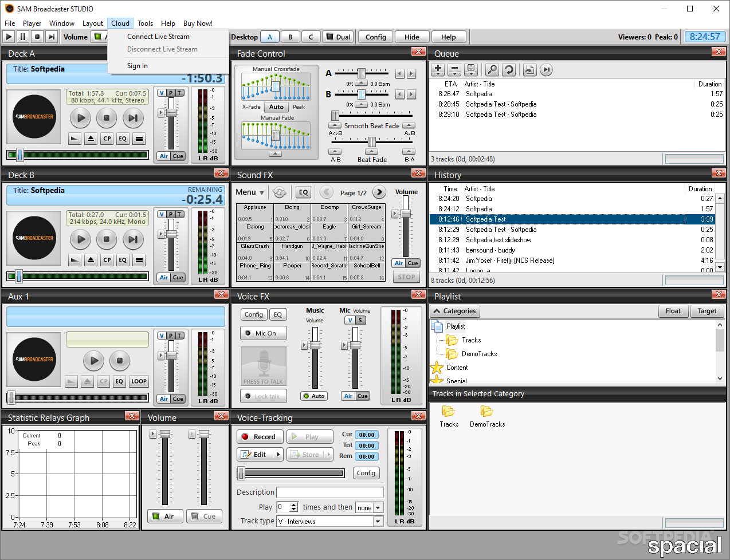This screenshot has height=560, width=730.
Task: Remove a track with the Queue minus icon
Action: coord(454,69)
